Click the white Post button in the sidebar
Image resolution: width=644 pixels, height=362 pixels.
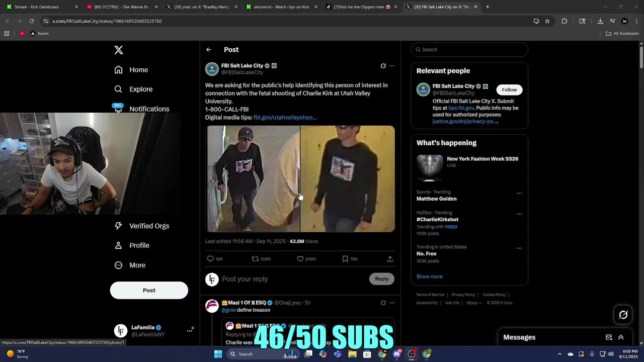[149, 290]
